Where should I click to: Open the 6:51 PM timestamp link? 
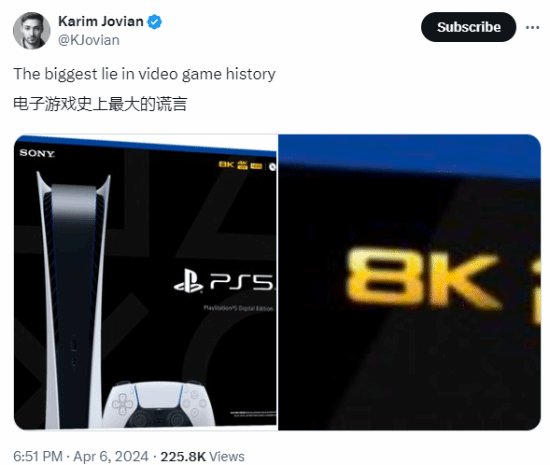click(x=38, y=457)
